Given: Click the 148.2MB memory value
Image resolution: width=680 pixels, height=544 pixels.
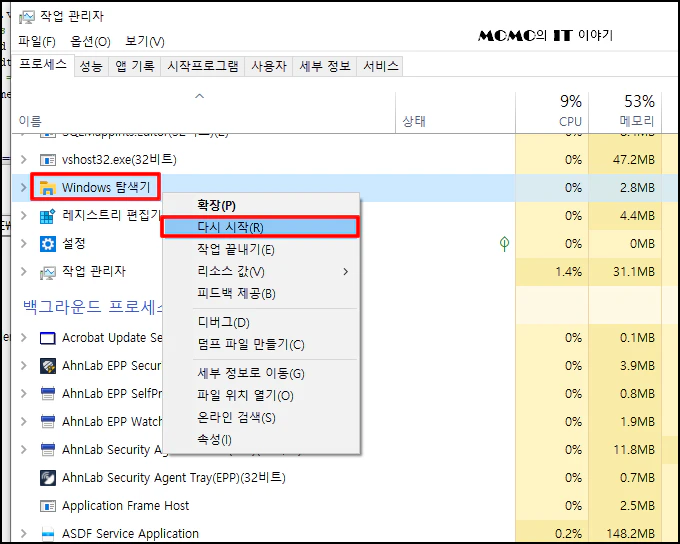Looking at the screenshot, I should tap(631, 534).
